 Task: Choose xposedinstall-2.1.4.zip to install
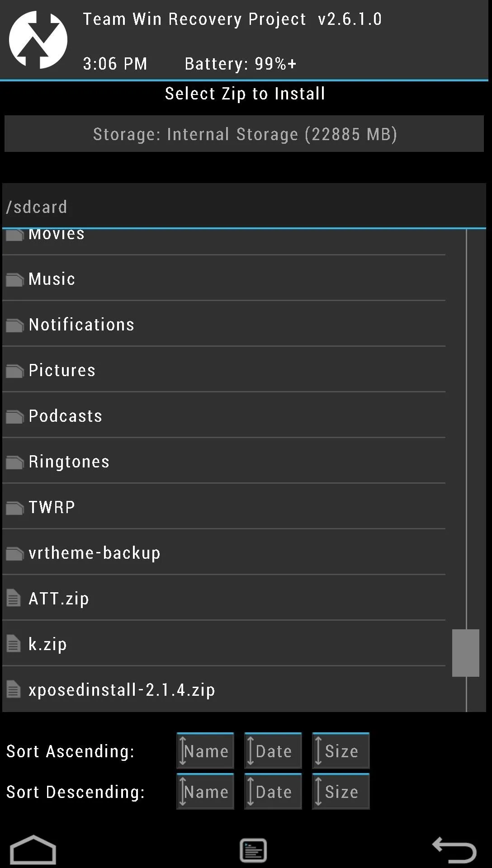224,689
